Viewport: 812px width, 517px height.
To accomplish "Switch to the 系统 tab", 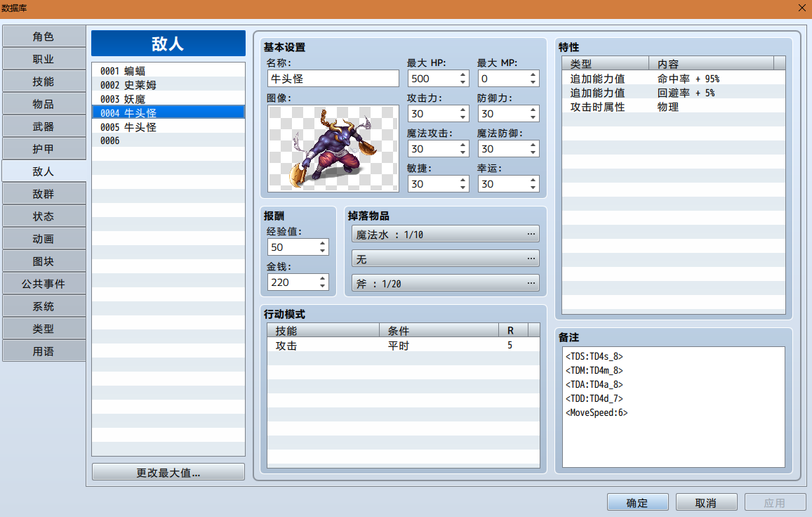I will click(44, 306).
